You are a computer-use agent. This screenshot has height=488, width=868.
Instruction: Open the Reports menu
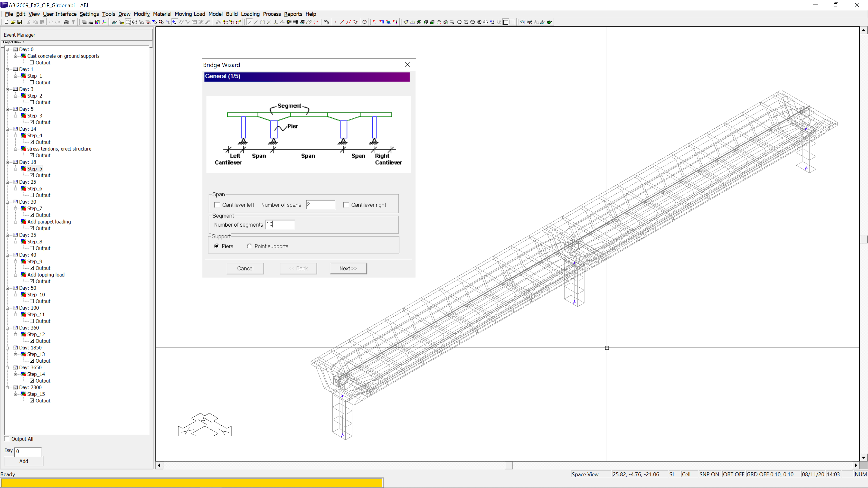[293, 14]
